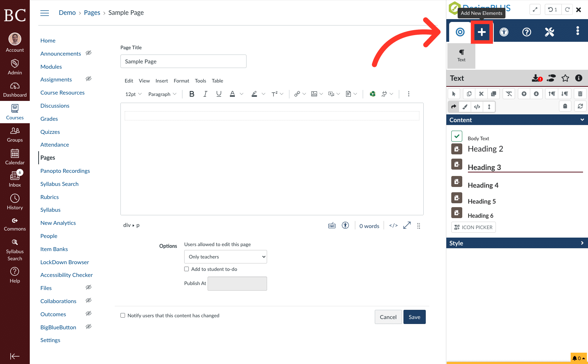Toggle the Body Text checkbox
588x364 pixels.
click(x=457, y=136)
